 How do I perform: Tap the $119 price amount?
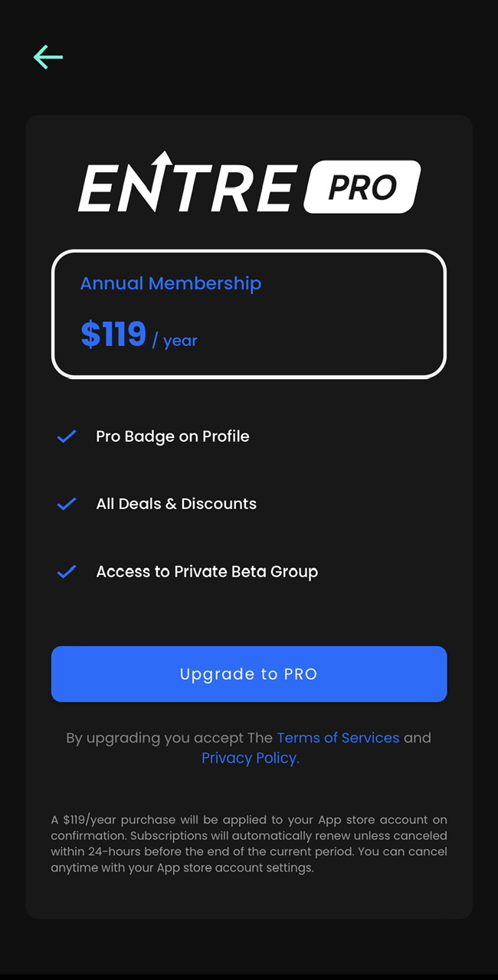click(113, 335)
